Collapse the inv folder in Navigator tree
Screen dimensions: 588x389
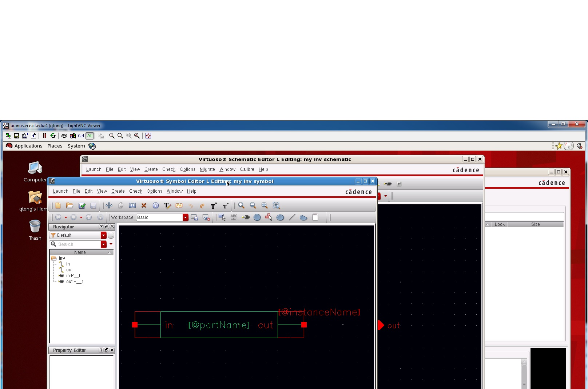pos(53,258)
